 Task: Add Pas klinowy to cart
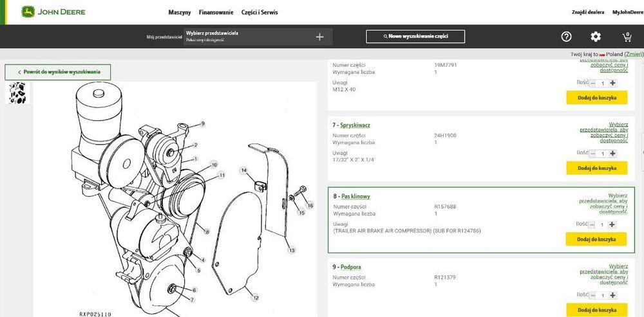596,239
